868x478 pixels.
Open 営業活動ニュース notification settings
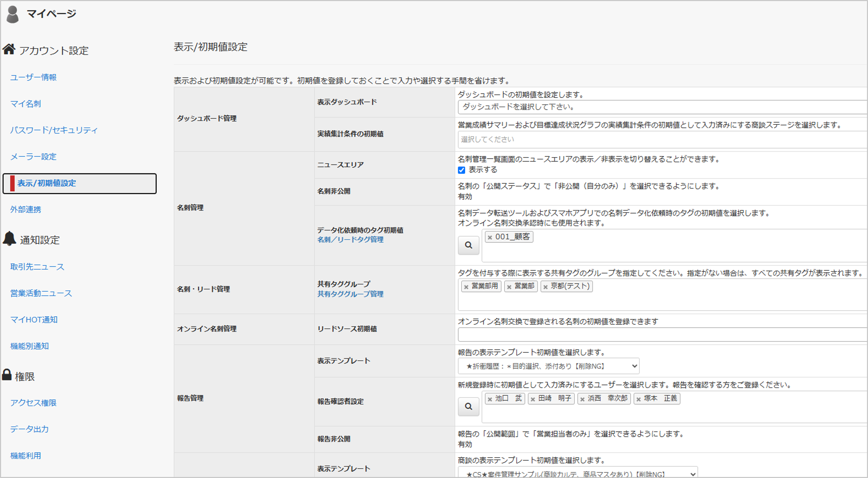click(x=41, y=293)
